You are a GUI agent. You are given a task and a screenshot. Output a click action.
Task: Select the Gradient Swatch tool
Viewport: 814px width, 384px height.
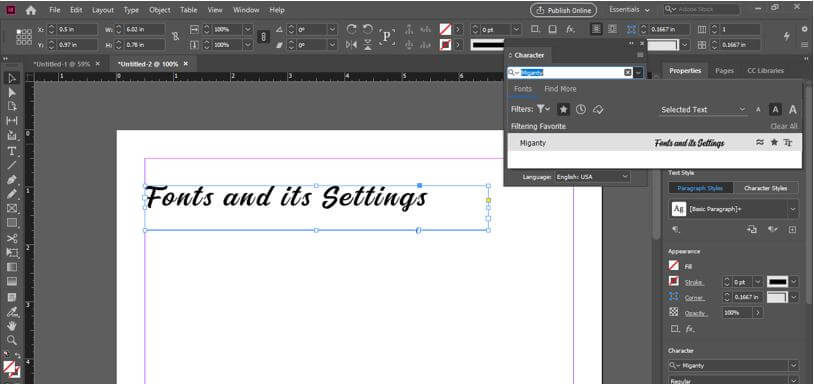pyautogui.click(x=12, y=267)
